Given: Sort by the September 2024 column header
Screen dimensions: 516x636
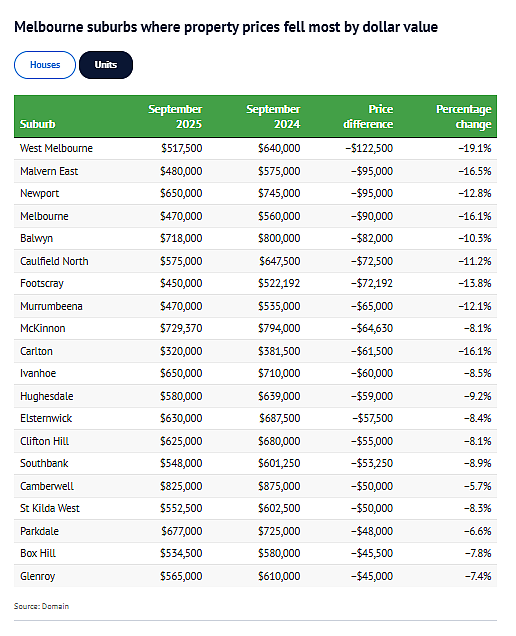Looking at the screenshot, I should [273, 116].
